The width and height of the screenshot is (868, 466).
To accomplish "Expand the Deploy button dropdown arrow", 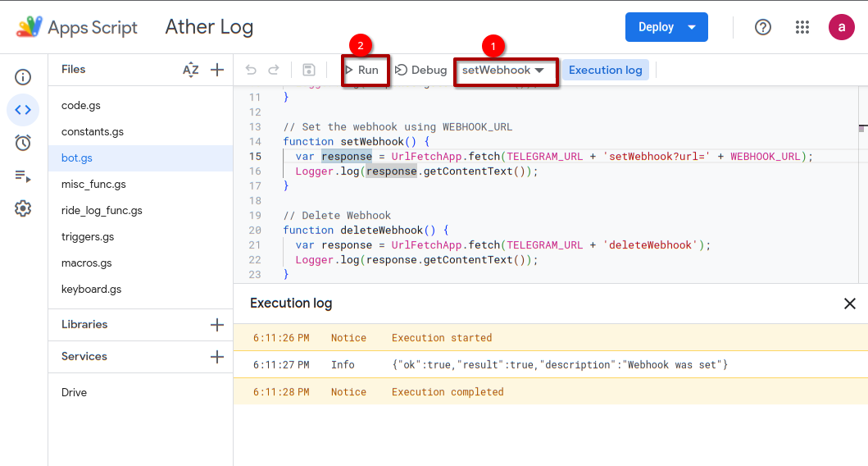I will click(x=692, y=27).
